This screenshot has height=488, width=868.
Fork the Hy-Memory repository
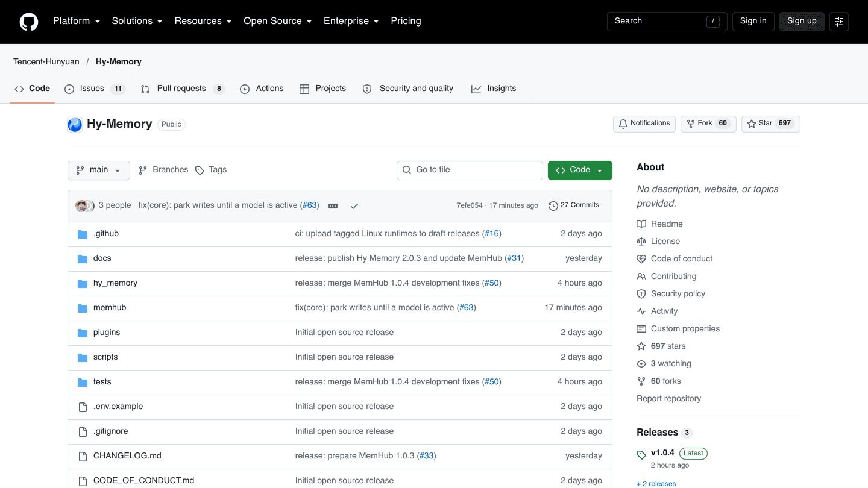(708, 124)
